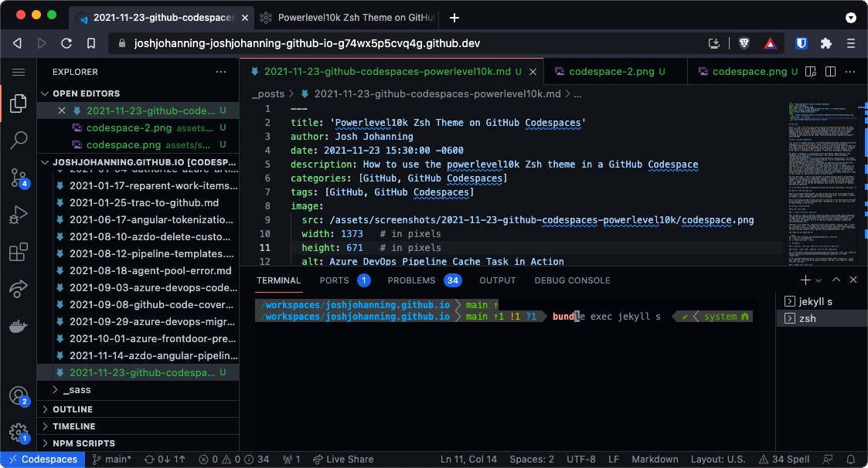
Task: Open the new terminal launch profile dropdown
Action: point(820,280)
